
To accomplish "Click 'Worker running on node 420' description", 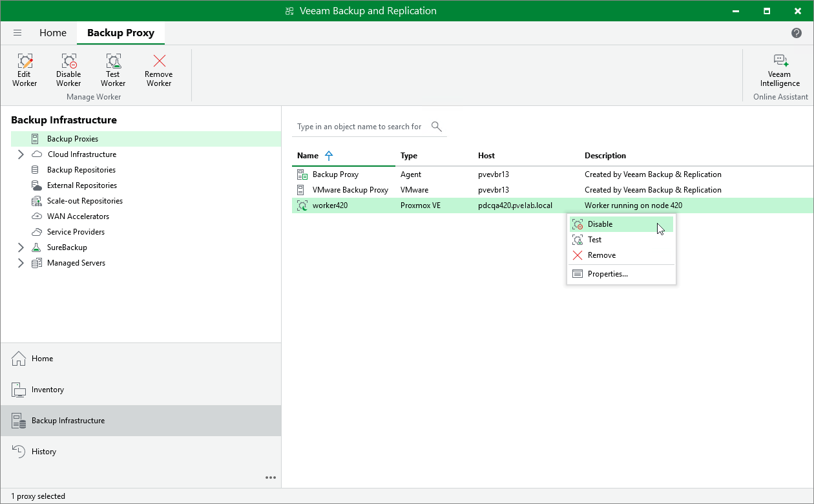I will pos(633,205).
